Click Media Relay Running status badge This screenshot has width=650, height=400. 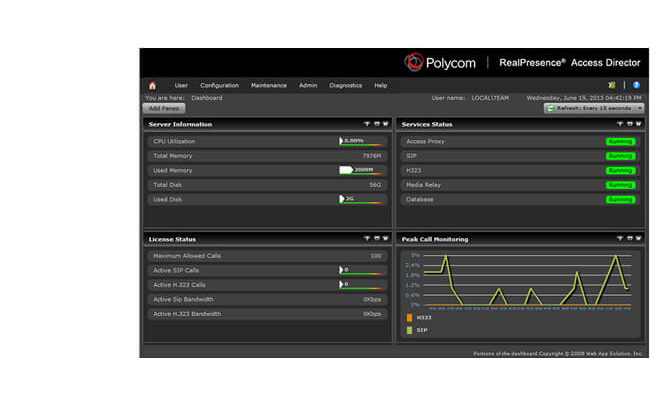[x=621, y=185]
